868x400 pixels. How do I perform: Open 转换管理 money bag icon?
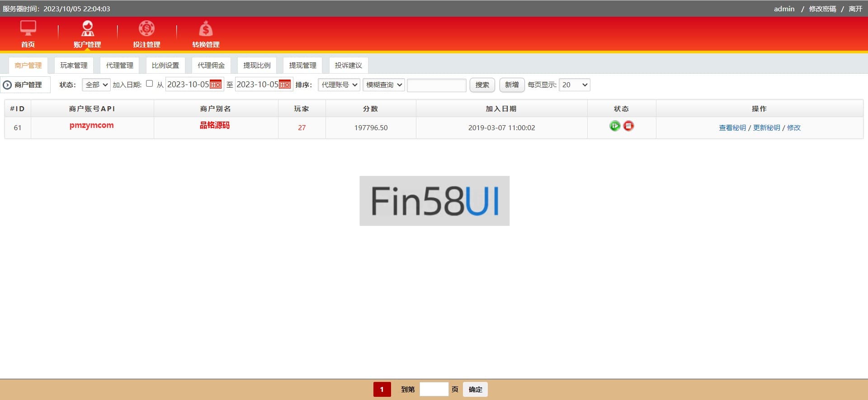pos(206,29)
